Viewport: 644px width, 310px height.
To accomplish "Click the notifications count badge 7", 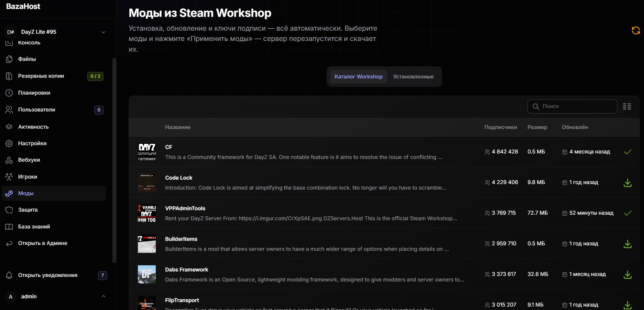I will (102, 276).
